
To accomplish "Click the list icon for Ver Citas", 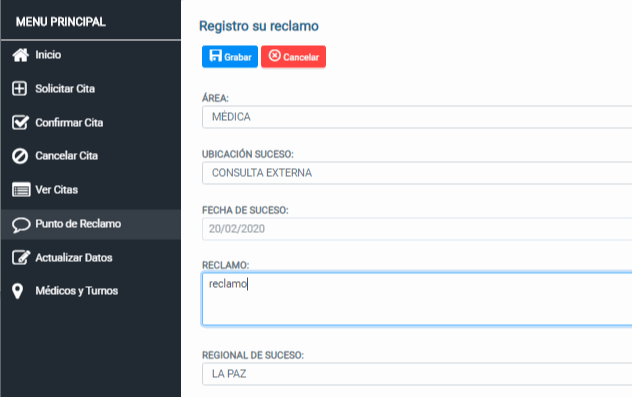I will click(x=21, y=189).
